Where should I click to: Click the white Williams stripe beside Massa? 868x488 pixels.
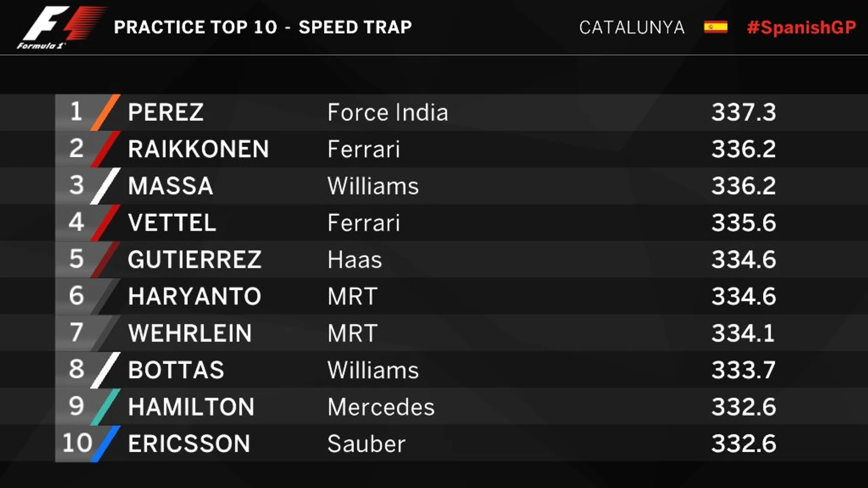106,186
